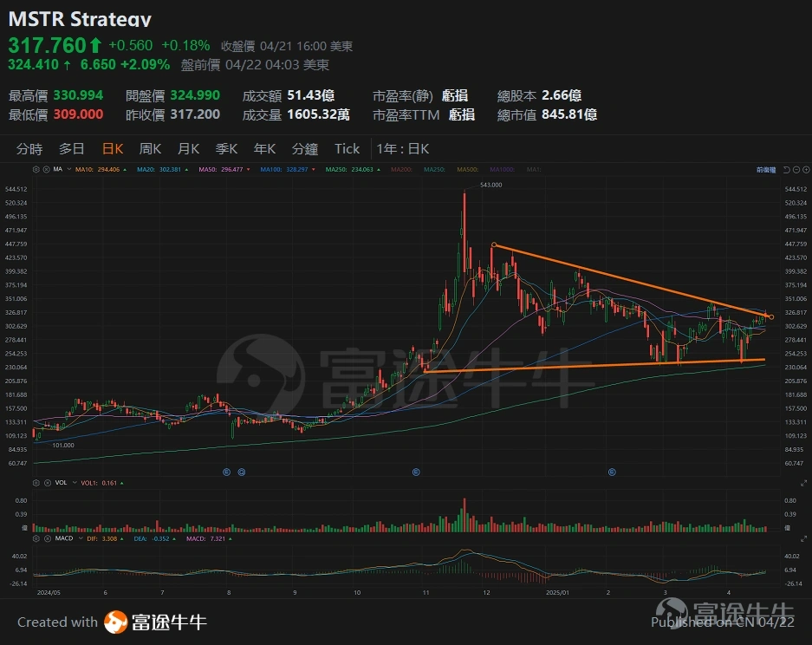Expand the MA indicator dropdown arrow
812x645 pixels.
68,169
